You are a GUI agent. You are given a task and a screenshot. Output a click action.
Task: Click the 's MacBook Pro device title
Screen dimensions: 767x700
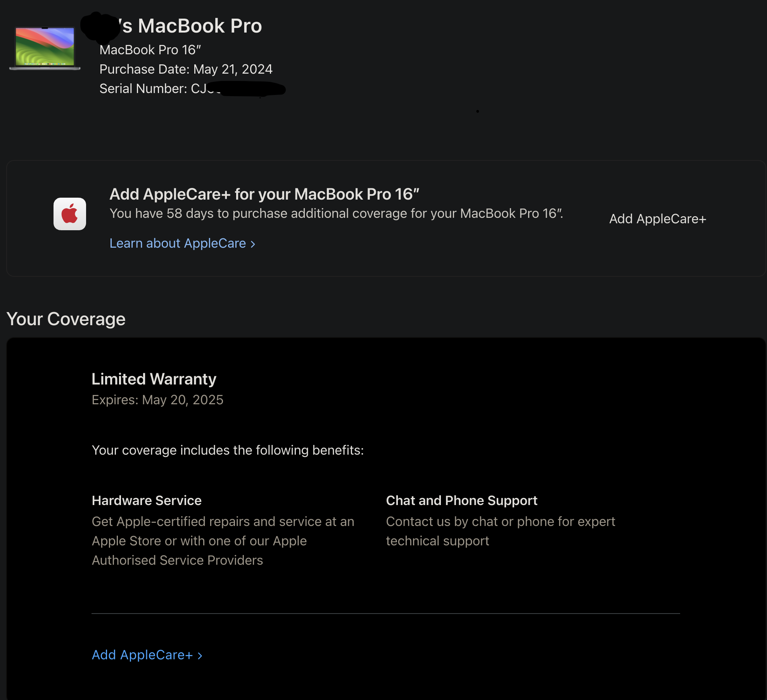click(192, 26)
